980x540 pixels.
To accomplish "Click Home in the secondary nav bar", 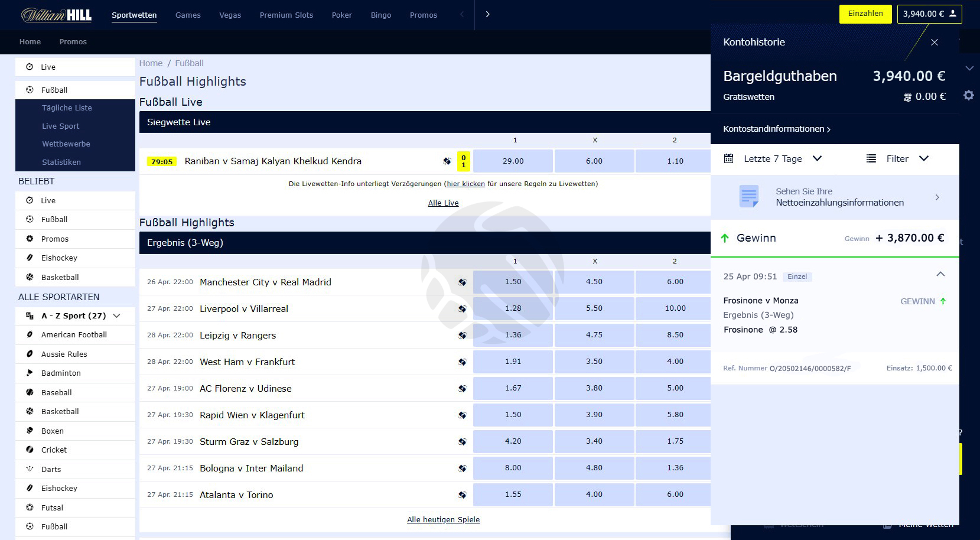I will 30,42.
